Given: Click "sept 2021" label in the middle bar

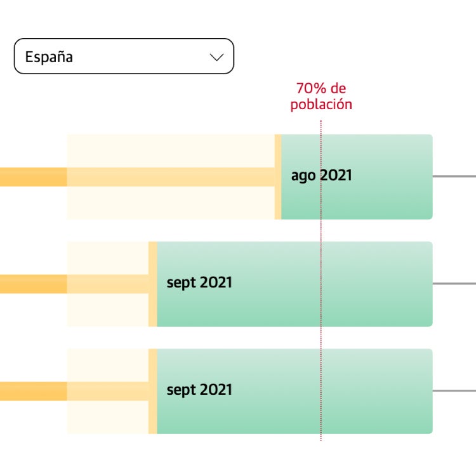Looking at the screenshot, I should [x=199, y=282].
